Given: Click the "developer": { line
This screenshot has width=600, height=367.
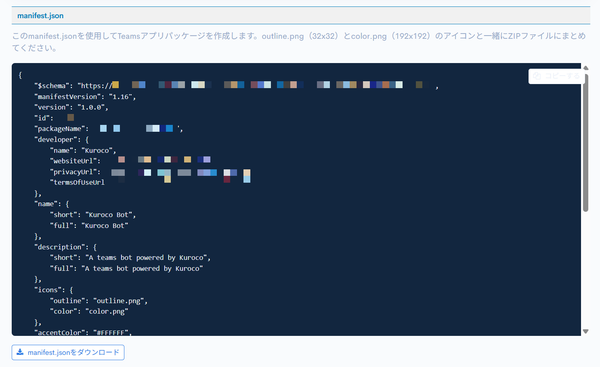Looking at the screenshot, I should click(x=62, y=139).
